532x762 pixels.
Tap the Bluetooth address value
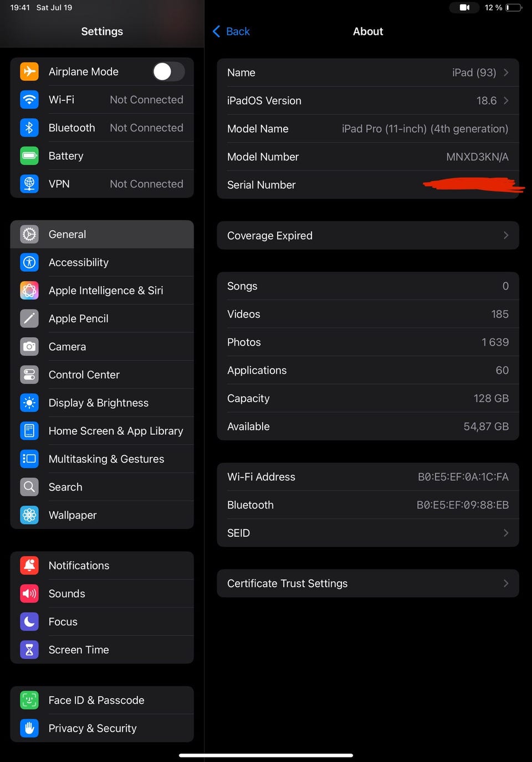[463, 505]
